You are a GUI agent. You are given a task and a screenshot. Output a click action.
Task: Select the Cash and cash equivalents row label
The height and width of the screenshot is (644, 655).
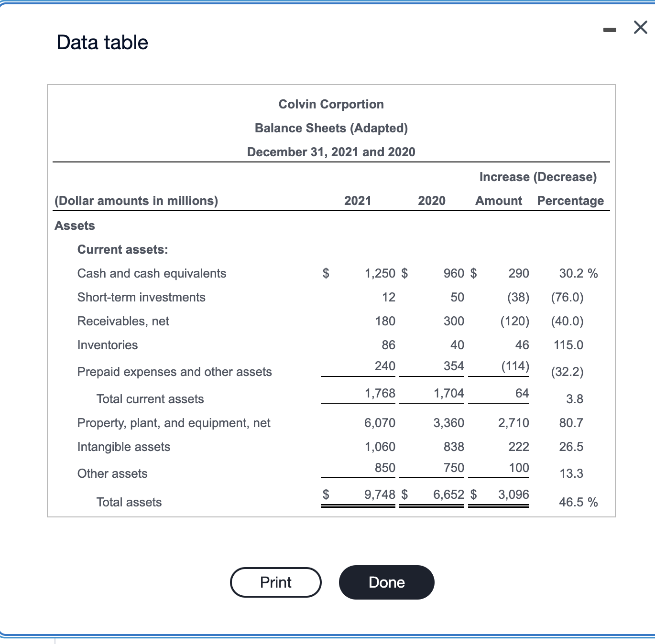coord(152,273)
